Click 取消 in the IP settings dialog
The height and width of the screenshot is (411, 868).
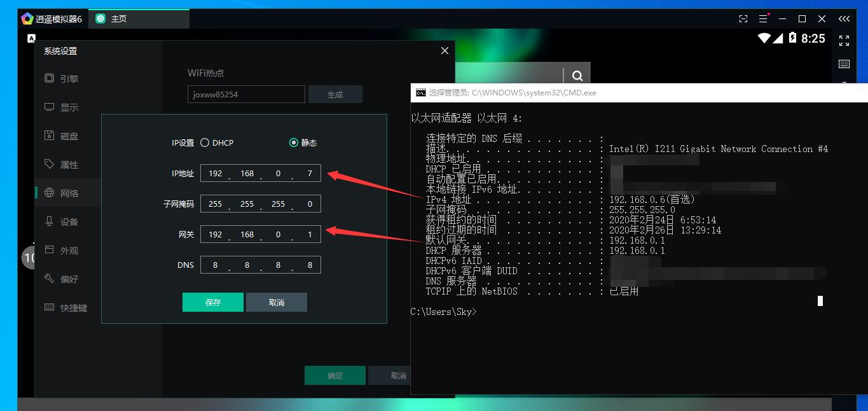276,302
